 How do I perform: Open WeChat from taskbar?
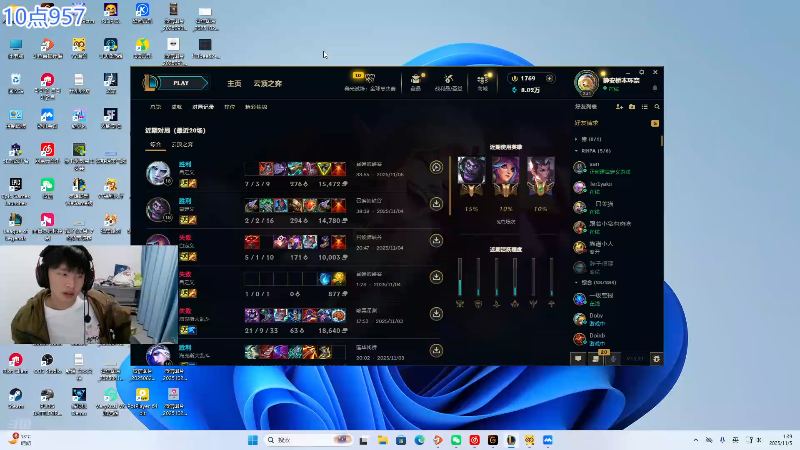pyautogui.click(x=456, y=440)
